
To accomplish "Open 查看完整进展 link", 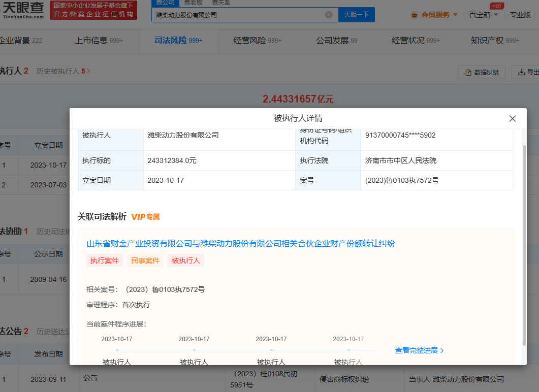I will (419, 350).
